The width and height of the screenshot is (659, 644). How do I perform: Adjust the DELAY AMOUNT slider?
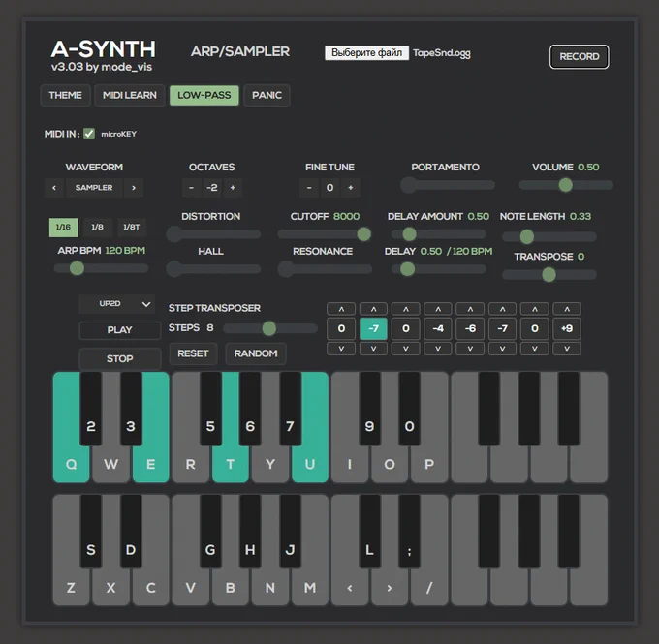point(439,234)
